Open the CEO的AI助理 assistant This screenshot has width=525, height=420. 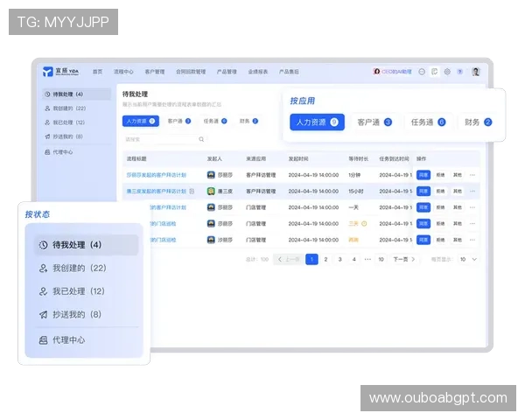[392, 72]
